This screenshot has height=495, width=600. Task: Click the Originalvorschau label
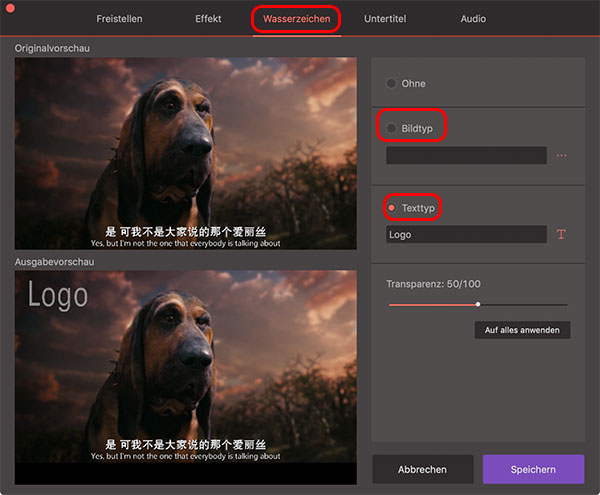point(52,48)
